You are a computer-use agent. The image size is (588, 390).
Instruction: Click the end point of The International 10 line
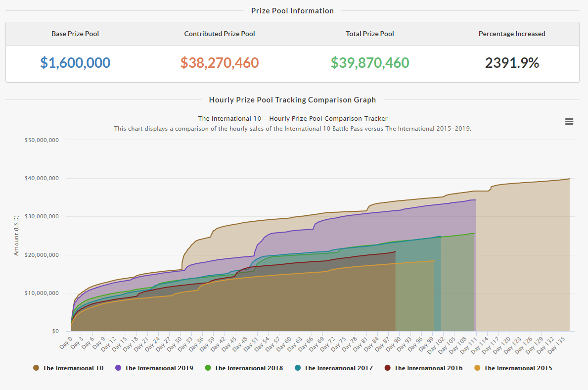point(570,179)
